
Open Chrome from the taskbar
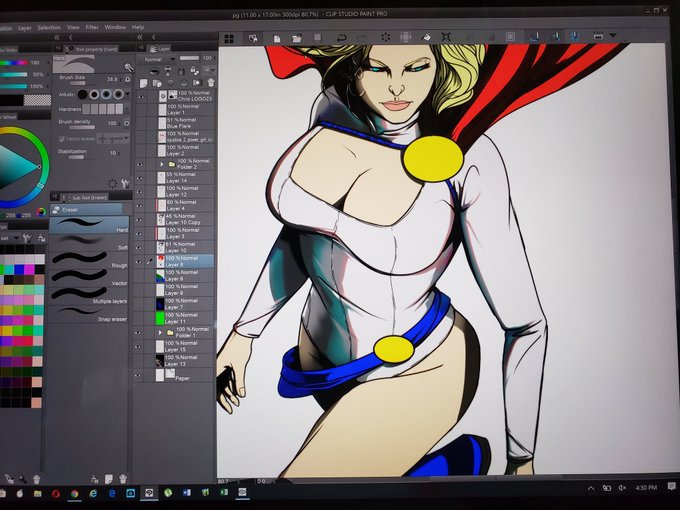tap(75, 494)
